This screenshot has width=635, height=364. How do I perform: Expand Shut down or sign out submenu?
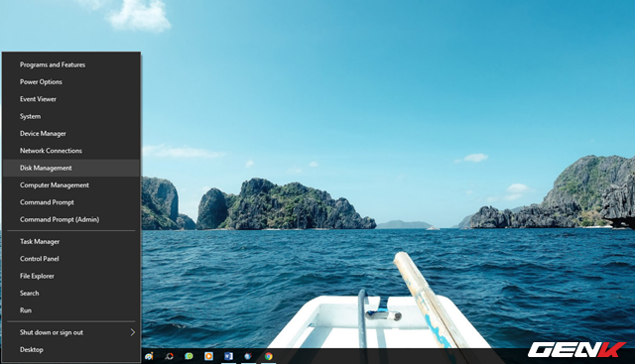pos(71,332)
